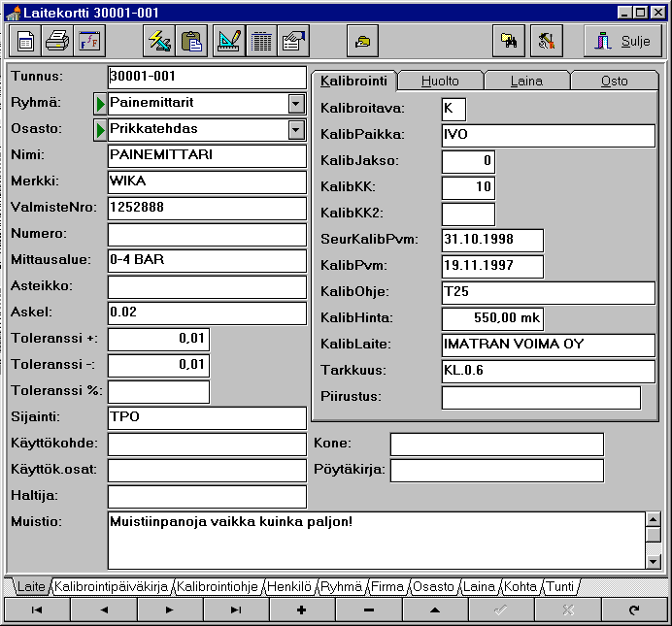Click the minus delete record button
Viewport: 672px width, 626px height.
click(369, 610)
